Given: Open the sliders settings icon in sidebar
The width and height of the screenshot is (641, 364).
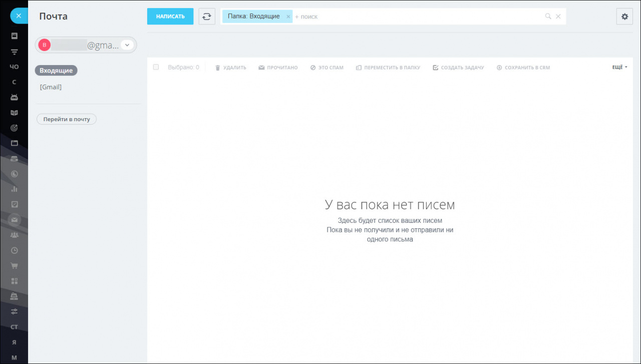Looking at the screenshot, I should pos(15,311).
